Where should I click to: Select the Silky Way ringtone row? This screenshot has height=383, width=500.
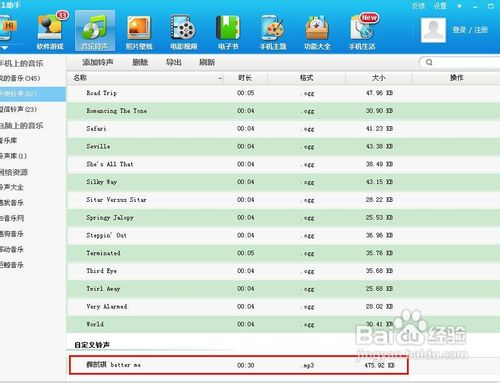pos(283,182)
